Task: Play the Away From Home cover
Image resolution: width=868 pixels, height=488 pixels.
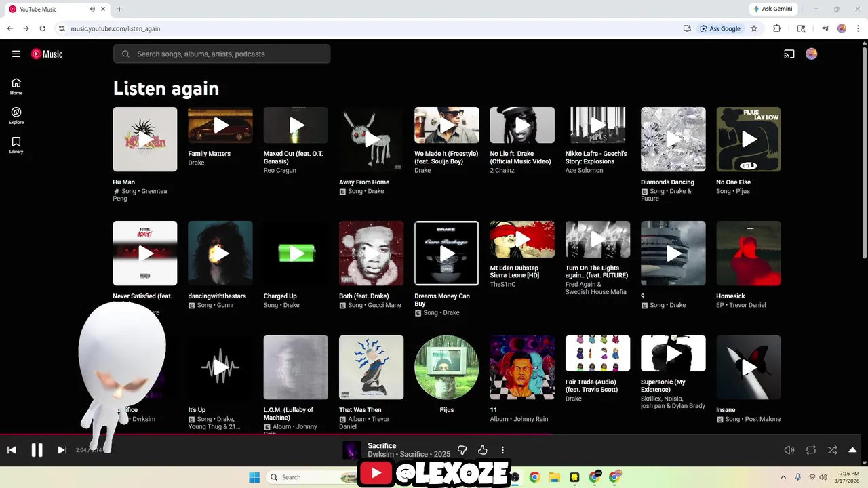Action: [371, 139]
